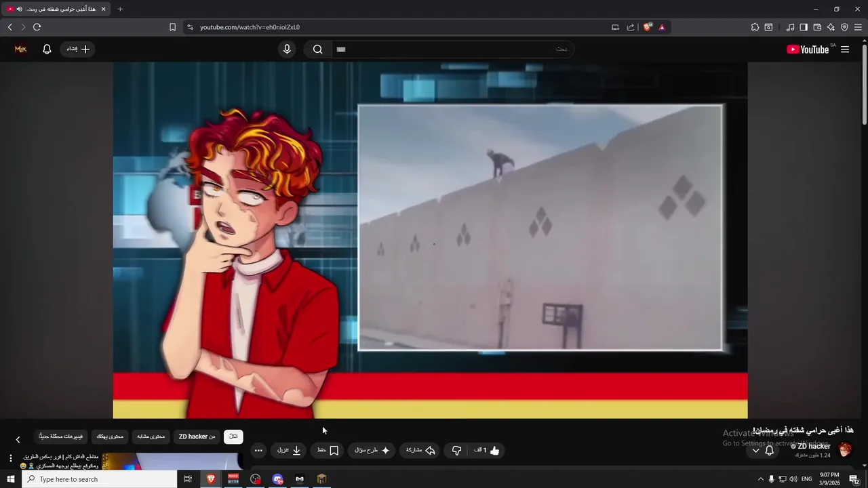Open Brave VPN shield icon

[844, 27]
